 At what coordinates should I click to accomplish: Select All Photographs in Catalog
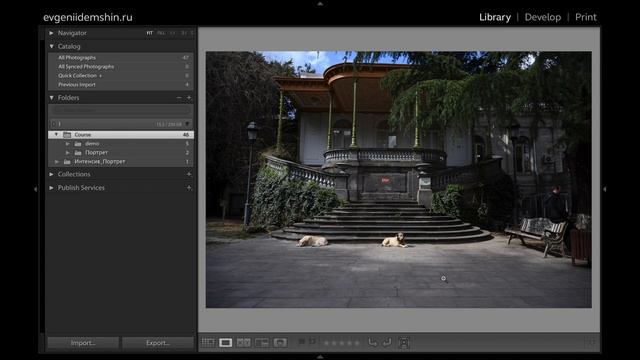[x=121, y=58]
